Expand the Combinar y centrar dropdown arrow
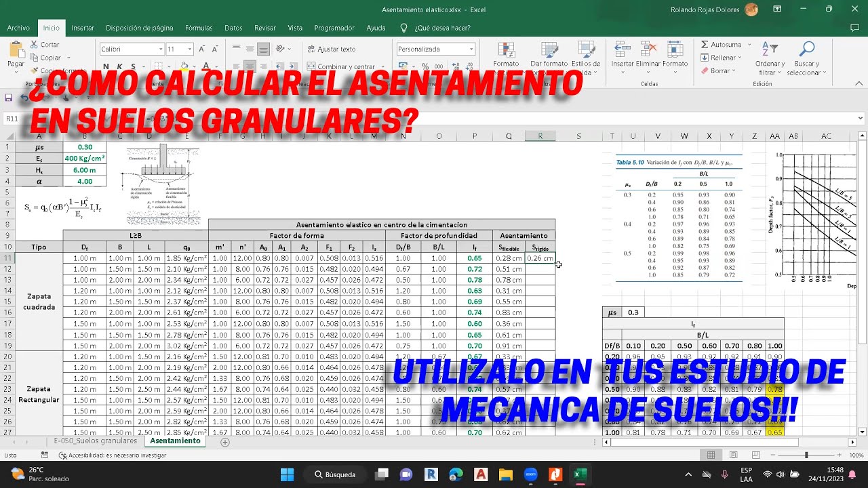This screenshot has width=868, height=488. [382, 66]
